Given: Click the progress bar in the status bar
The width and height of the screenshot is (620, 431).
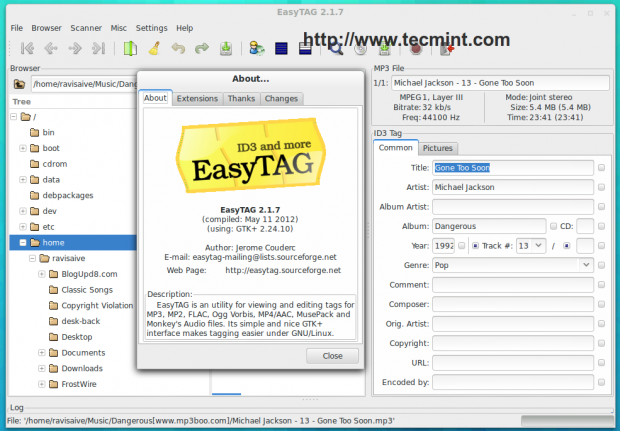Looking at the screenshot, I should coord(567,421).
